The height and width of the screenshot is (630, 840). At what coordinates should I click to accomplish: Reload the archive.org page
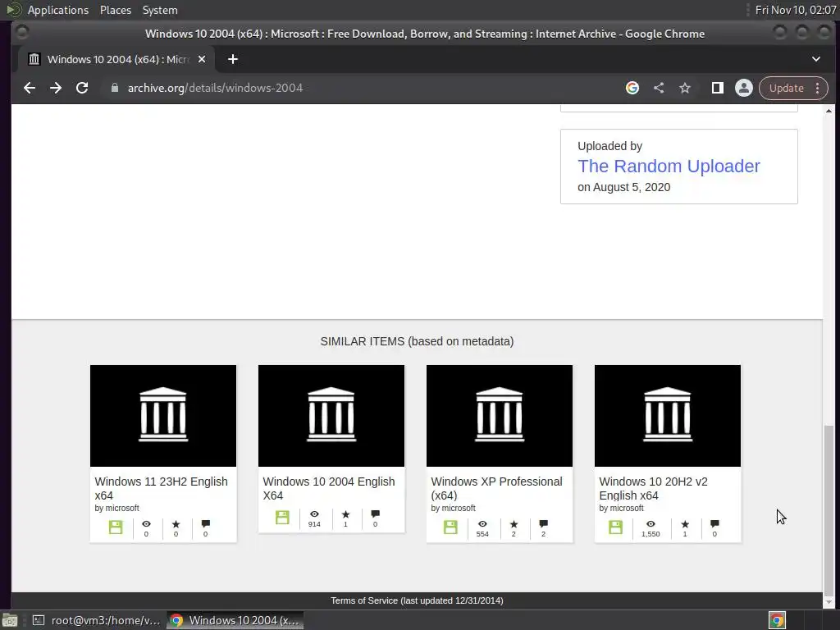(82, 88)
